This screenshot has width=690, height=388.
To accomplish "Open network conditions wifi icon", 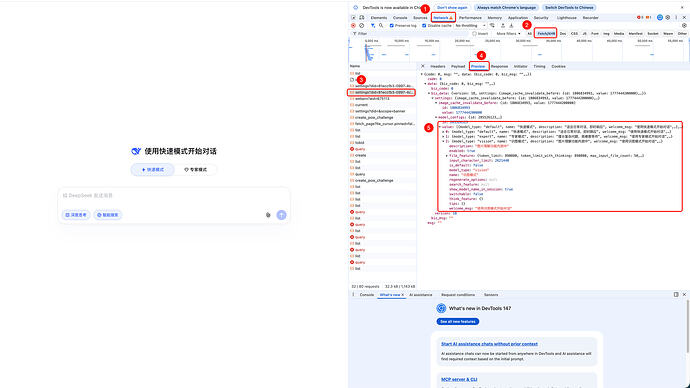I will pyautogui.click(x=492, y=26).
